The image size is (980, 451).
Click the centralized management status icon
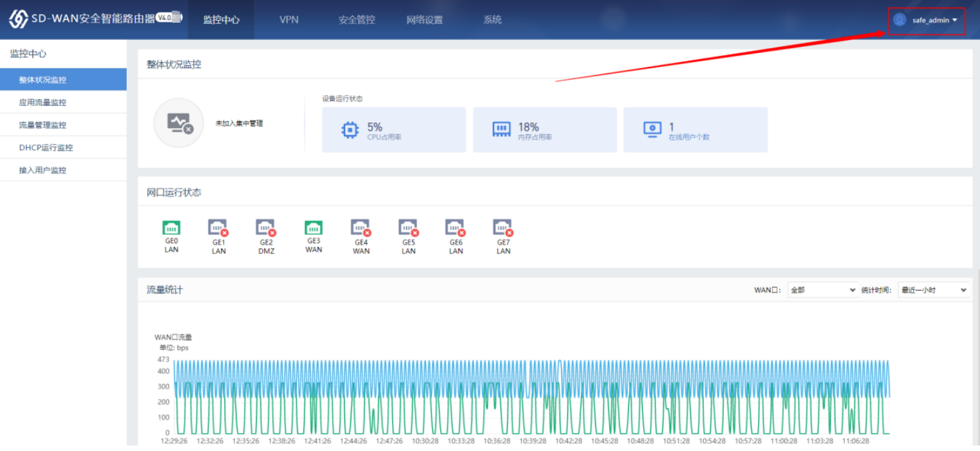(178, 123)
